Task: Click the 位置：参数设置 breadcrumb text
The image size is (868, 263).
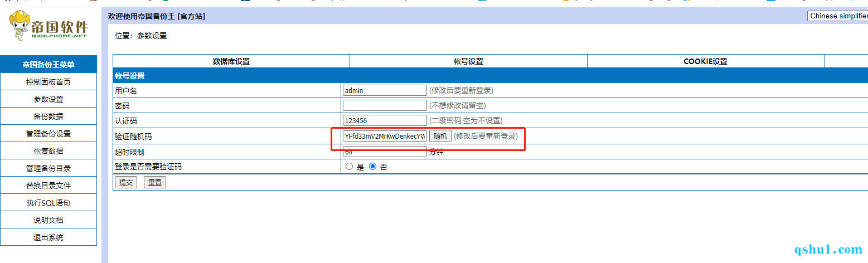Action: [140, 36]
